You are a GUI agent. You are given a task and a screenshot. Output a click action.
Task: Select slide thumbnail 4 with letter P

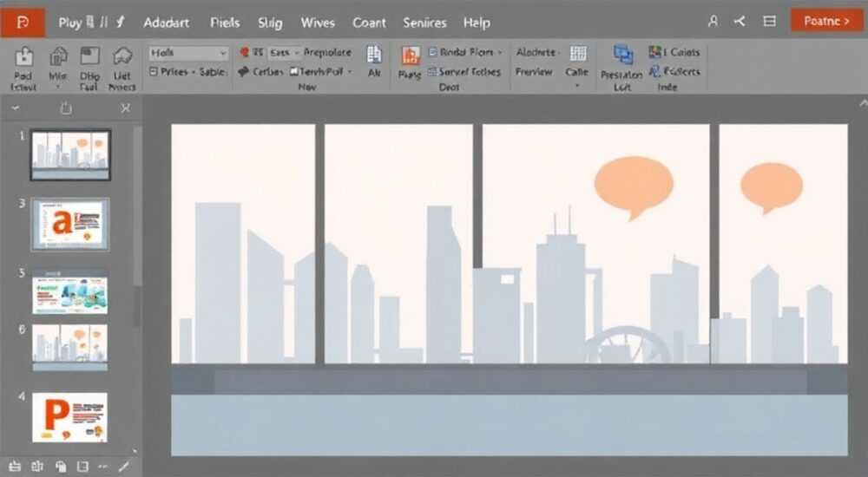[x=69, y=418]
